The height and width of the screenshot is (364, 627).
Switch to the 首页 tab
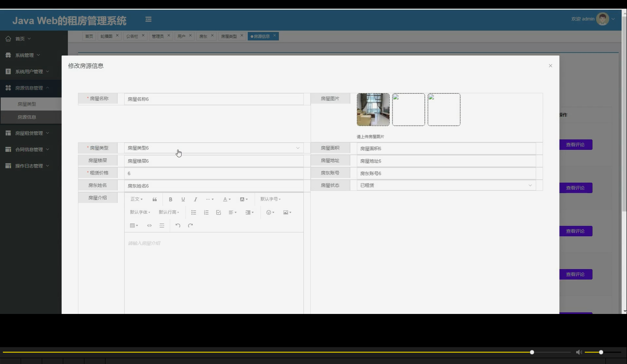pos(89,36)
